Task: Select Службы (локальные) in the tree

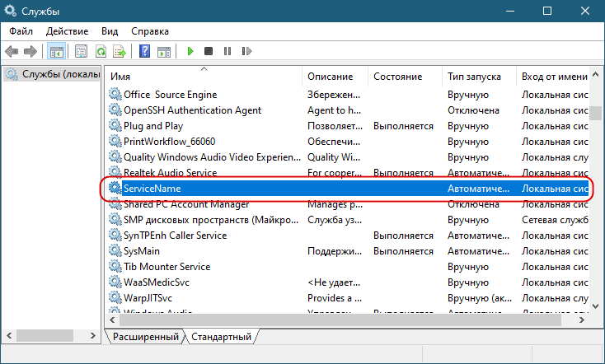Action: point(52,74)
